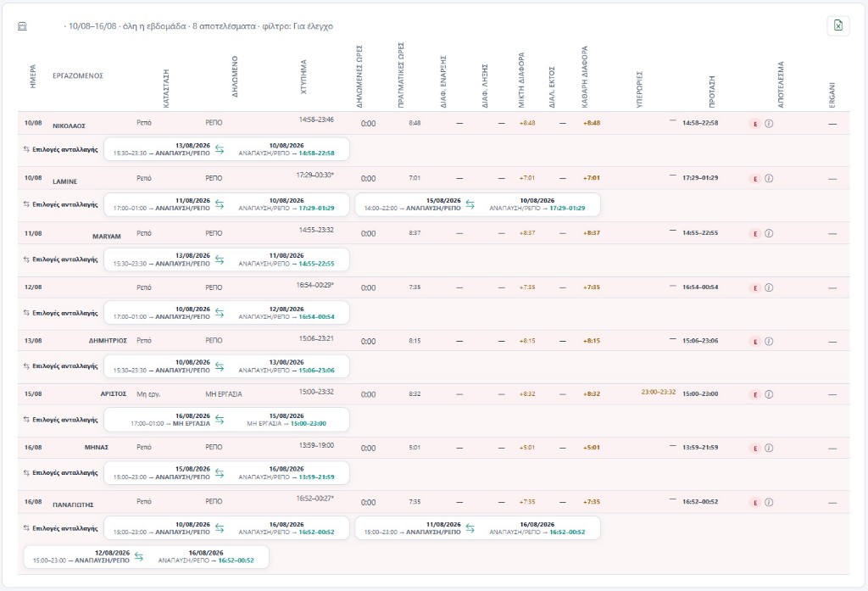Image resolution: width=868 pixels, height=591 pixels.
Task: Show info for the ΑΡΙΣΤΟΣ row
Action: point(769,394)
